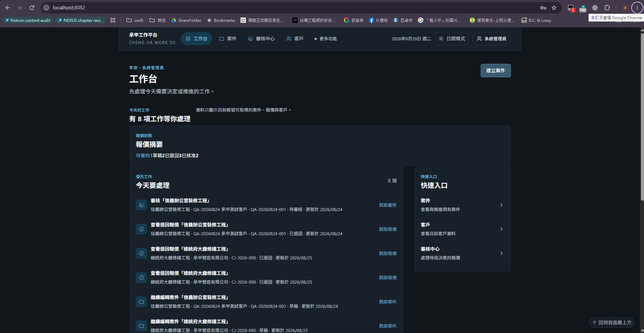The width and height of the screenshot is (644, 333).
Task: Click 開啟報價 for 信義辦公室裝修工程
Action: pos(388,229)
